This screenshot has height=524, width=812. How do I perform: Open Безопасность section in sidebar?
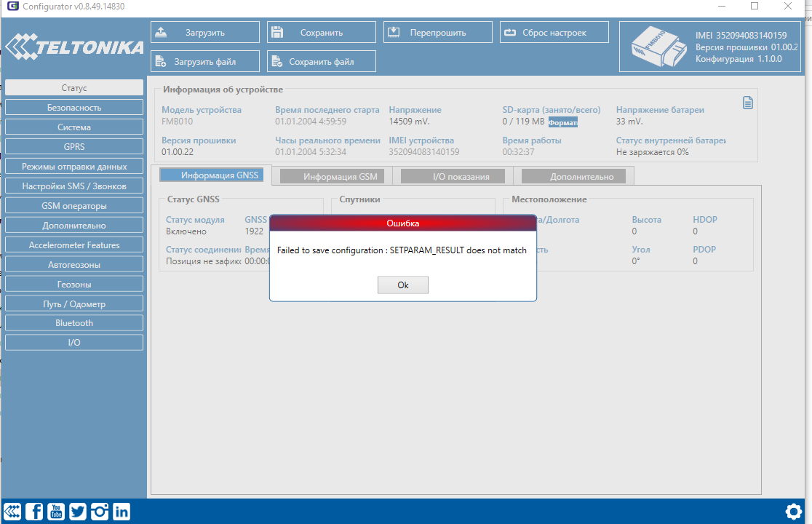tap(74, 108)
